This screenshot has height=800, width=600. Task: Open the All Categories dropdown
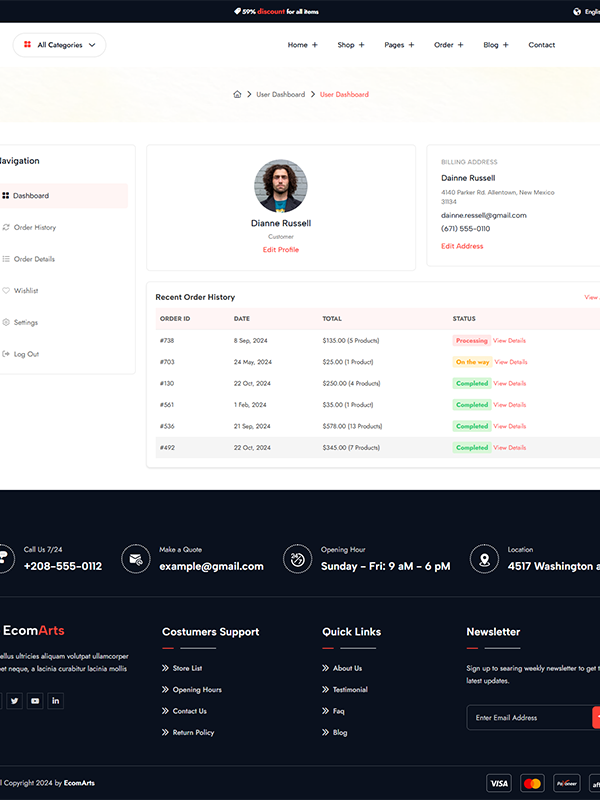click(59, 45)
